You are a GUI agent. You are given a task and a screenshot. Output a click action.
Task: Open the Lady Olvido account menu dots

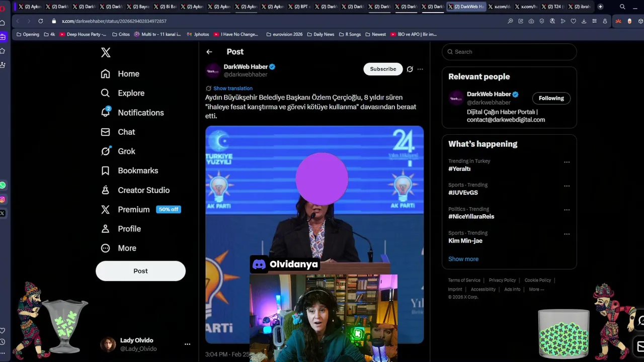click(187, 344)
